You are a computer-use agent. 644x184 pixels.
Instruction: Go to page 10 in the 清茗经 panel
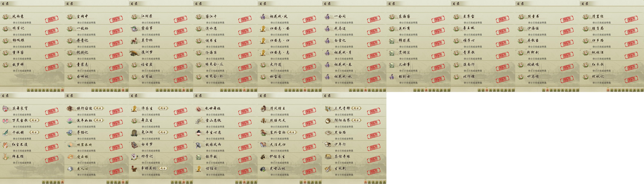pyautogui.click(x=642, y=90)
